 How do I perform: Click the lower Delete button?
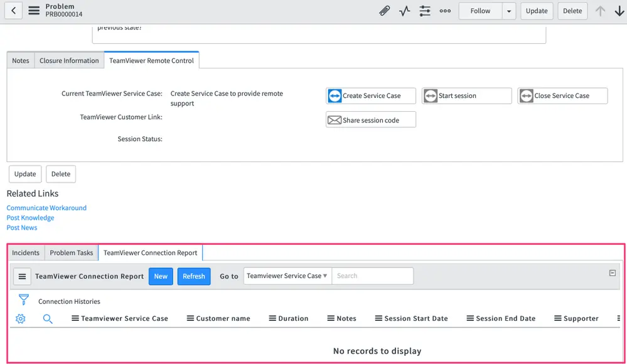pos(61,174)
